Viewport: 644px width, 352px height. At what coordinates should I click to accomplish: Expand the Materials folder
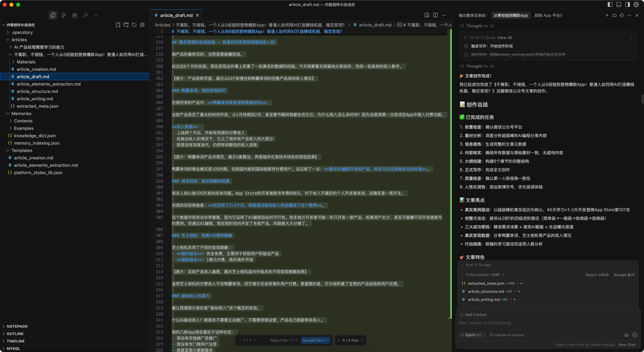click(x=26, y=62)
